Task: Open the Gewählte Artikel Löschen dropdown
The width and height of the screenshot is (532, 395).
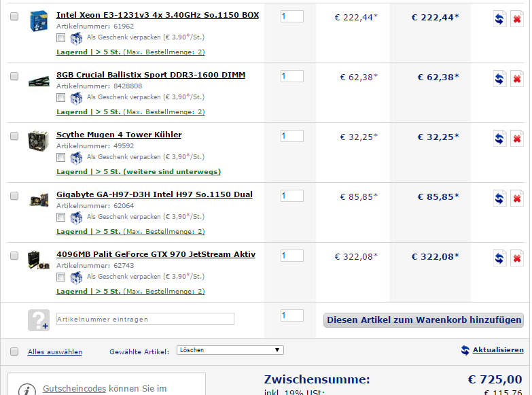Action: click(x=230, y=350)
